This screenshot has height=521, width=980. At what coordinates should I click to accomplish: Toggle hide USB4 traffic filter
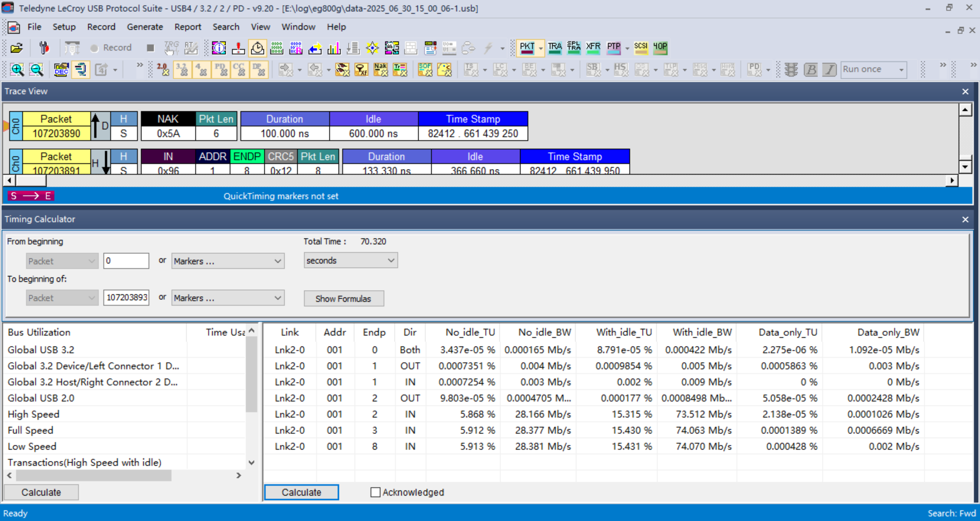(202, 69)
